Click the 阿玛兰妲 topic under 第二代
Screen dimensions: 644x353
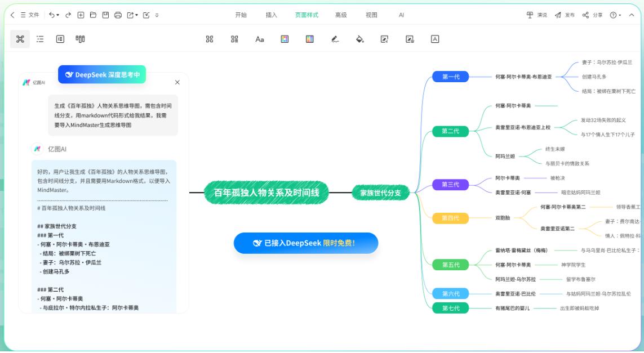[x=505, y=157]
